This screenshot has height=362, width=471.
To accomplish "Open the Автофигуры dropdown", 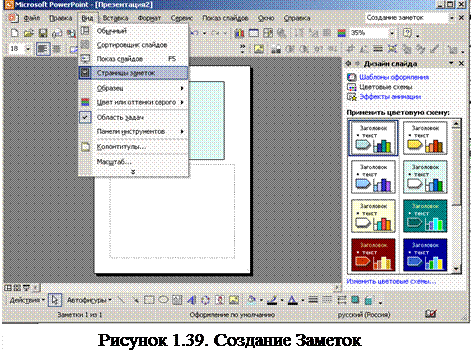I will (89, 300).
